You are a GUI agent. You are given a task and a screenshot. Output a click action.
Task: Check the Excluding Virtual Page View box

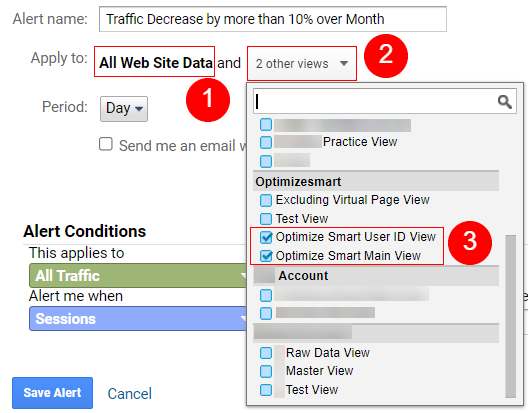click(266, 200)
